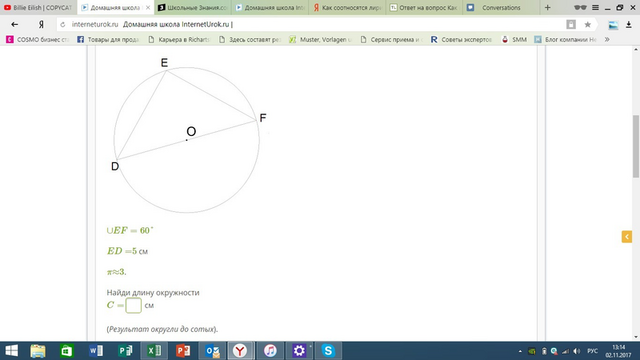Click the address bar URL field
640x360 pixels.
pyautogui.click(x=310, y=24)
